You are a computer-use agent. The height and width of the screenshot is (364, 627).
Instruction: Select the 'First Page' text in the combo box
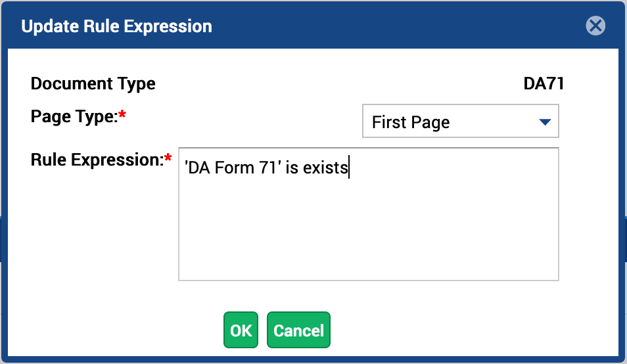pyautogui.click(x=411, y=122)
